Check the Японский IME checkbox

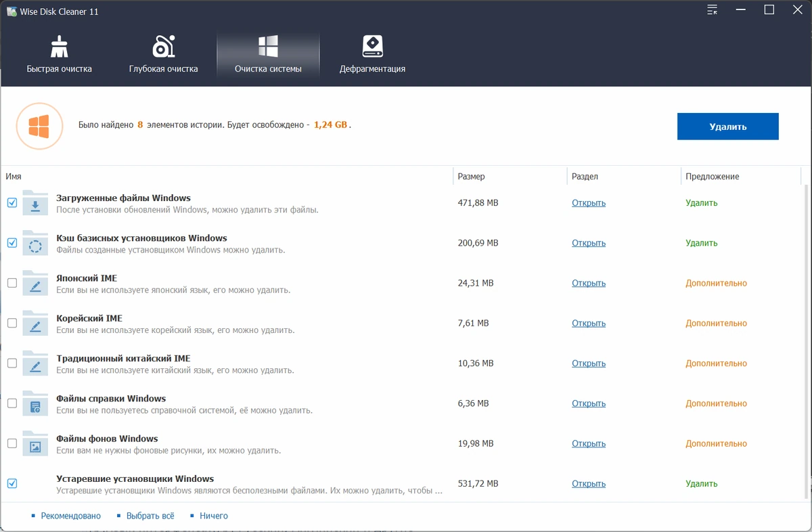pos(12,283)
